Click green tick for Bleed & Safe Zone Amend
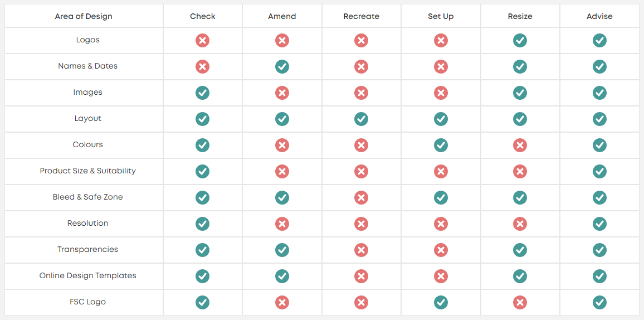Screen dimensions: 644x320 [x=282, y=197]
